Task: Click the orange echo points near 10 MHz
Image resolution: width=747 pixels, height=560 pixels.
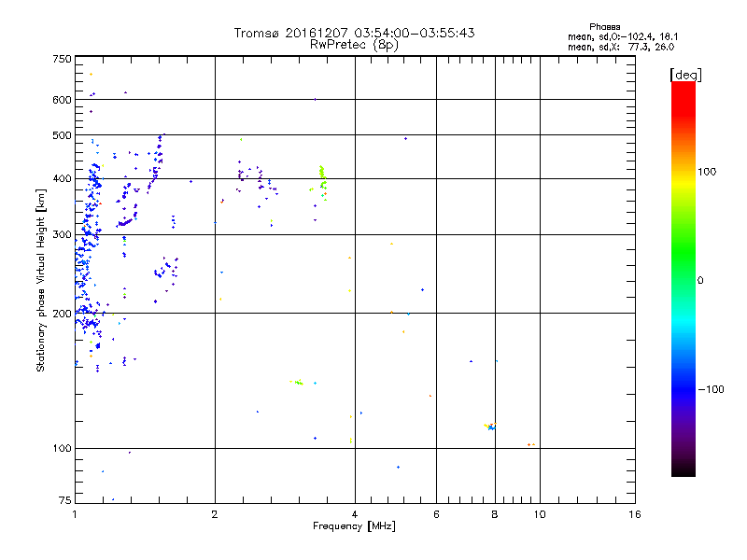Action: 531,444
